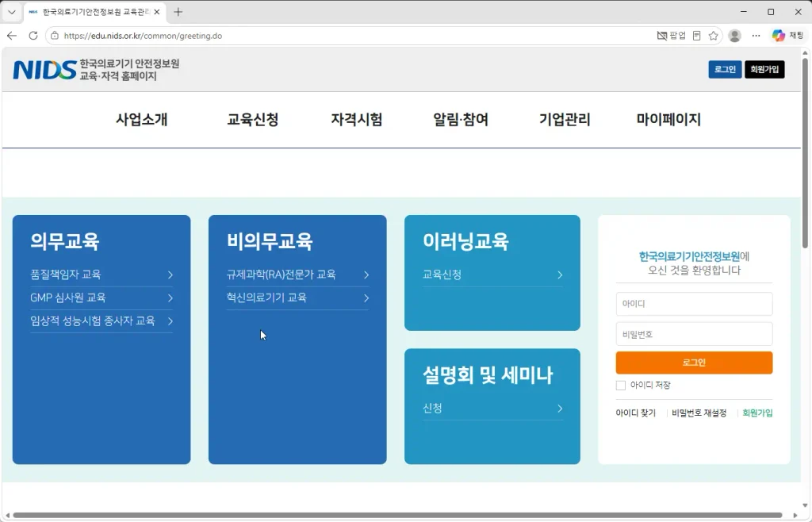Focus the 비밀번호 input field
Image resolution: width=812 pixels, height=522 pixels.
tap(694, 334)
